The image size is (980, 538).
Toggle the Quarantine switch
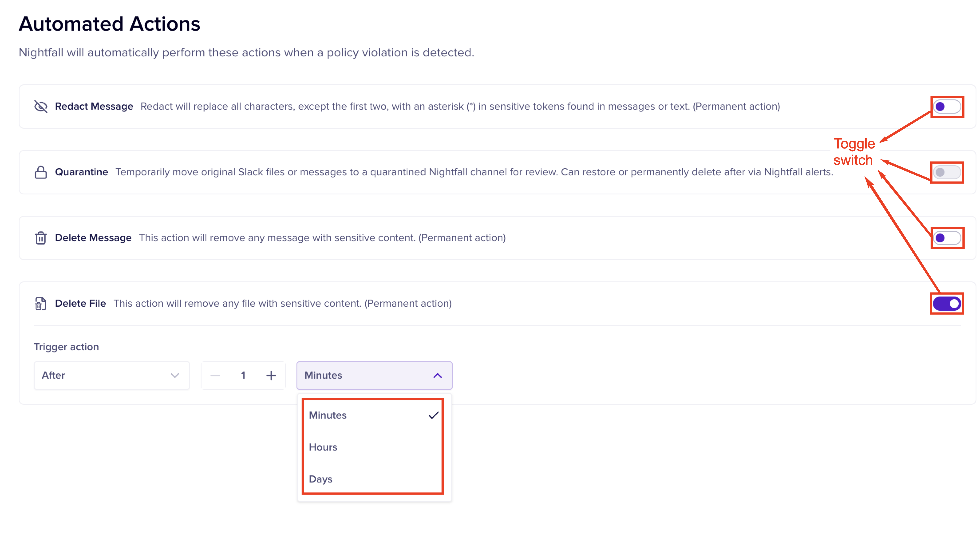pyautogui.click(x=947, y=172)
